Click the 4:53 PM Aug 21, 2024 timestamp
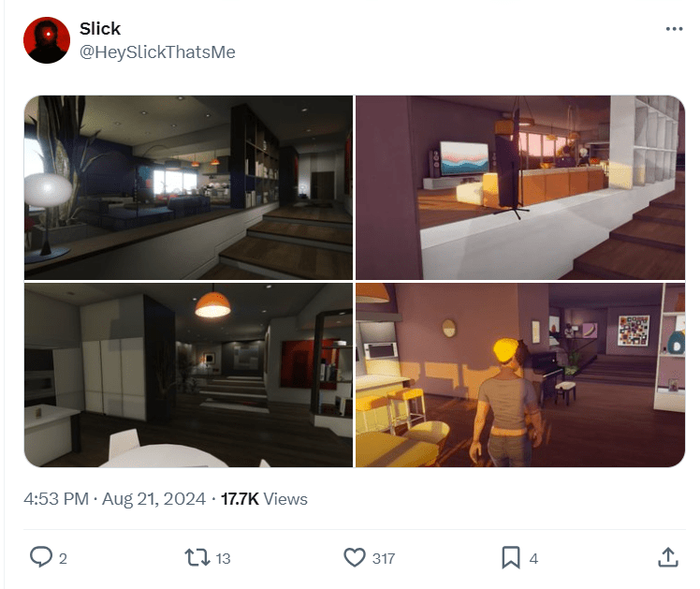The image size is (700, 589). 115,499
